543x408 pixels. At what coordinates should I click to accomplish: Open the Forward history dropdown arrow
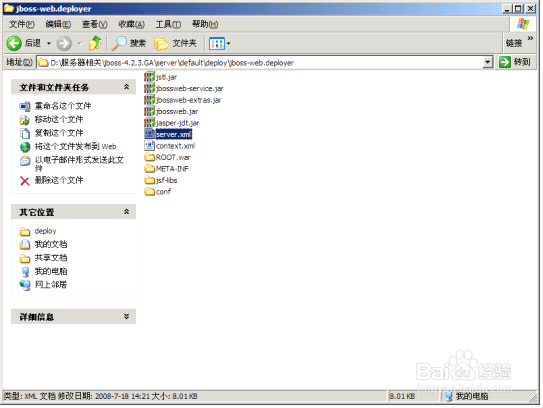(79, 43)
